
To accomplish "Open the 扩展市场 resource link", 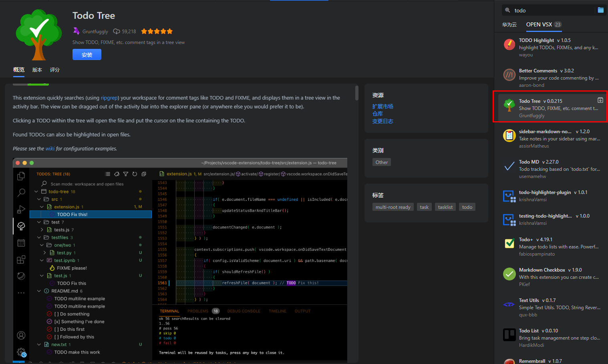I will [383, 106].
